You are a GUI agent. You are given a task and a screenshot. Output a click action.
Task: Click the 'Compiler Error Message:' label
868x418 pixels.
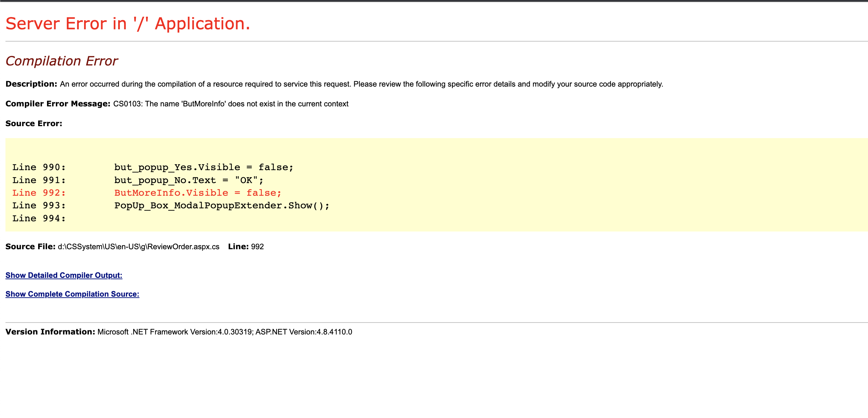pyautogui.click(x=58, y=104)
